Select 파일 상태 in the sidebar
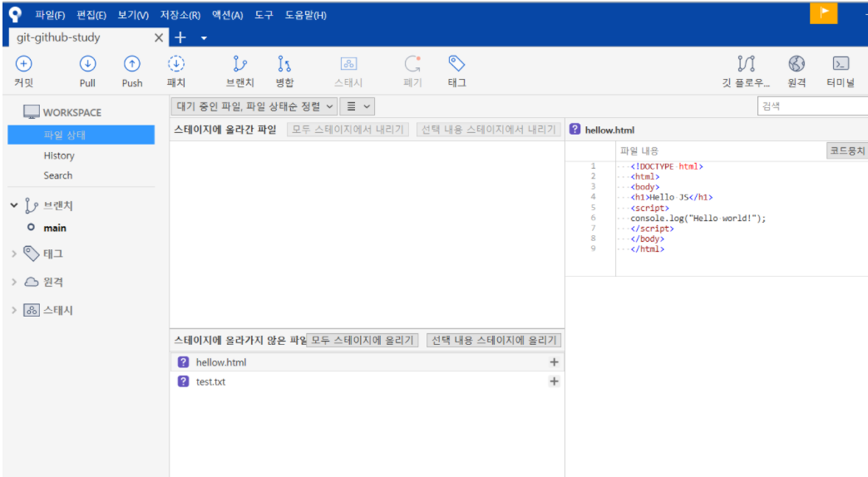868x477 pixels. pyautogui.click(x=81, y=135)
